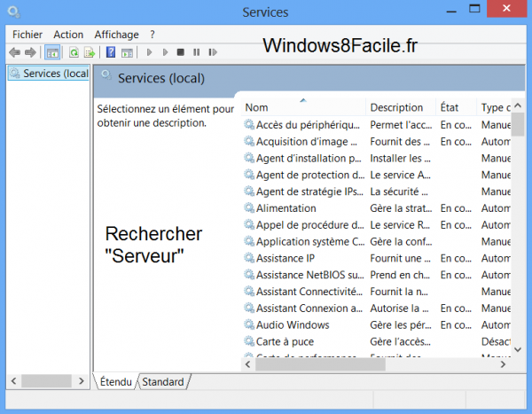Close the Services window

coord(506,9)
